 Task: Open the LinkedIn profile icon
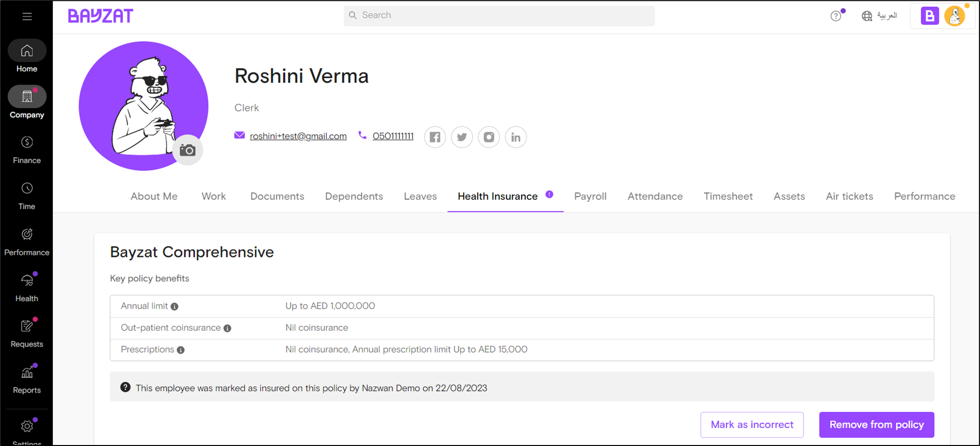pyautogui.click(x=515, y=137)
